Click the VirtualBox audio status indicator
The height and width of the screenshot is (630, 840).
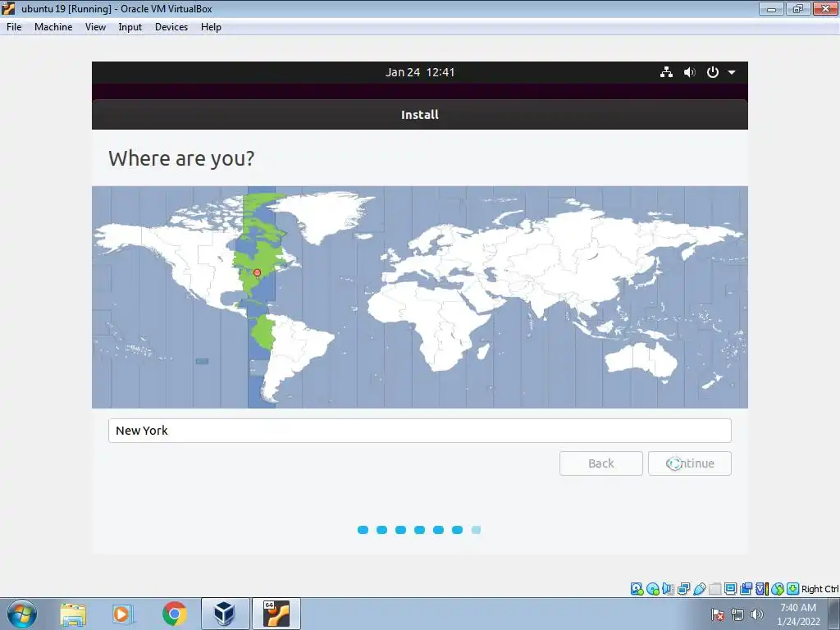pos(668,589)
